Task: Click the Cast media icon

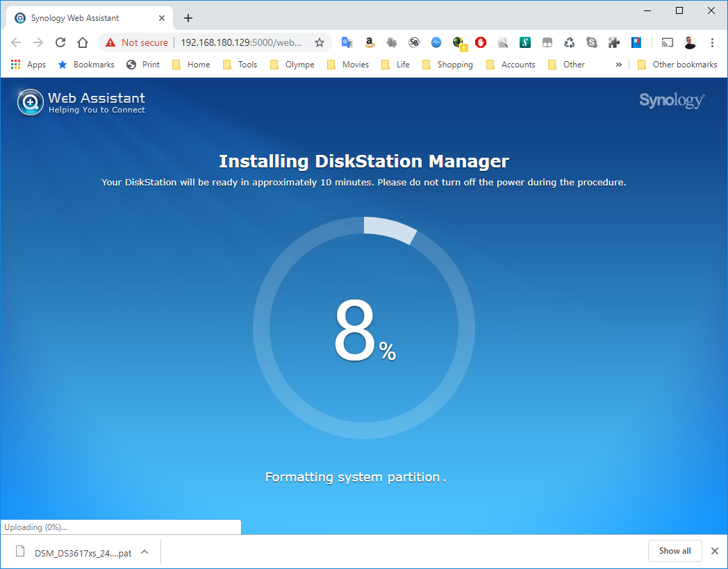Action: [x=667, y=43]
